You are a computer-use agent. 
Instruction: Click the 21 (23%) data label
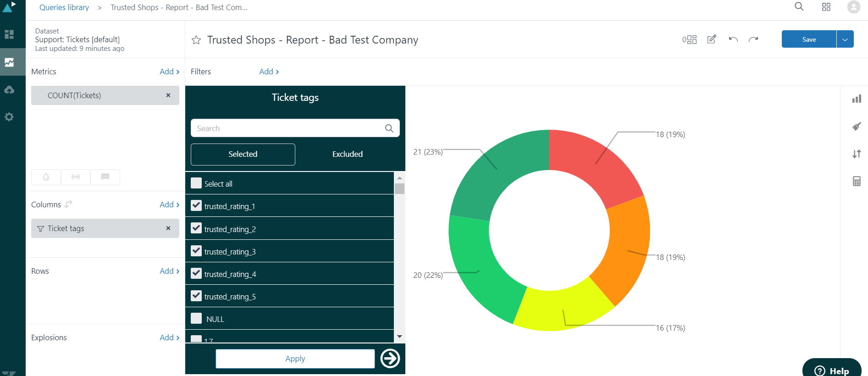pyautogui.click(x=428, y=152)
